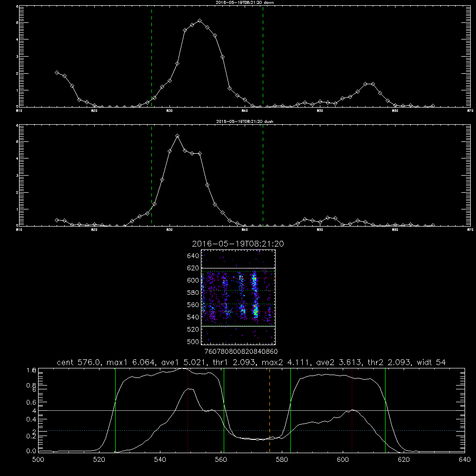The image size is (476, 476).
Task: Click the solid green line near 525 in bottom plot
Action: 115,410
